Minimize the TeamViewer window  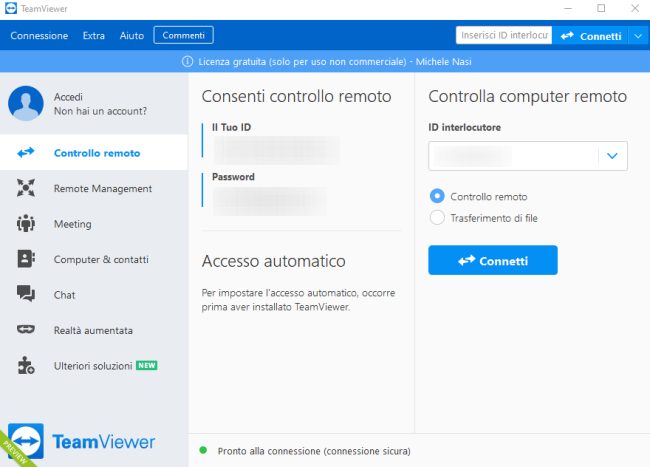click(568, 8)
